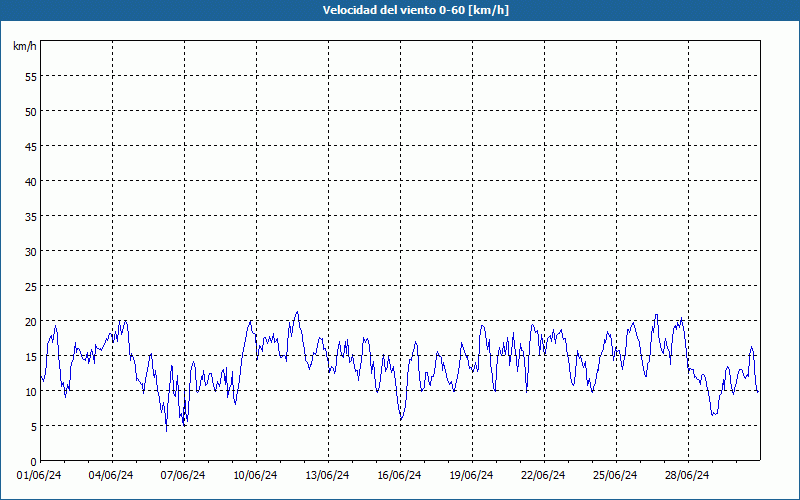Click the 40 value on the y-axis

pyautogui.click(x=31, y=182)
